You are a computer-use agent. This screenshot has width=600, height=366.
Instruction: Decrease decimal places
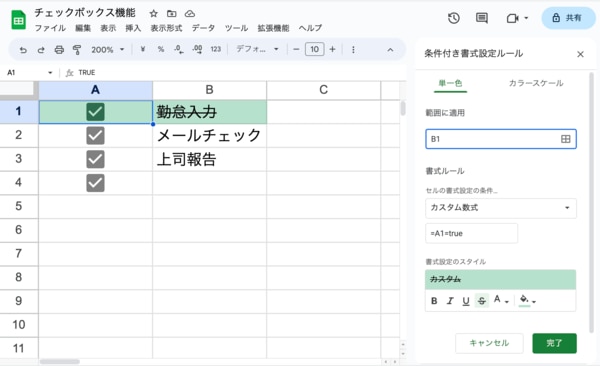(179, 49)
